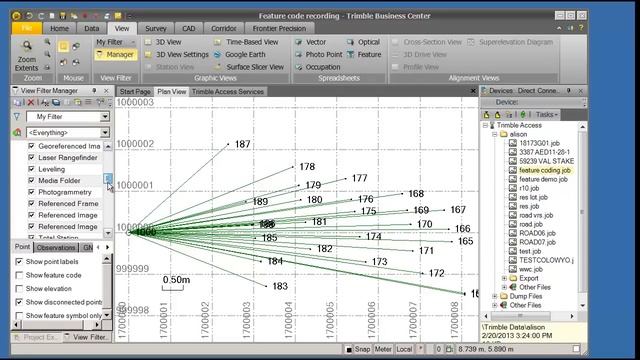Viewport: 640px width, 360px height.
Task: Click the File button
Action: [x=27, y=28]
